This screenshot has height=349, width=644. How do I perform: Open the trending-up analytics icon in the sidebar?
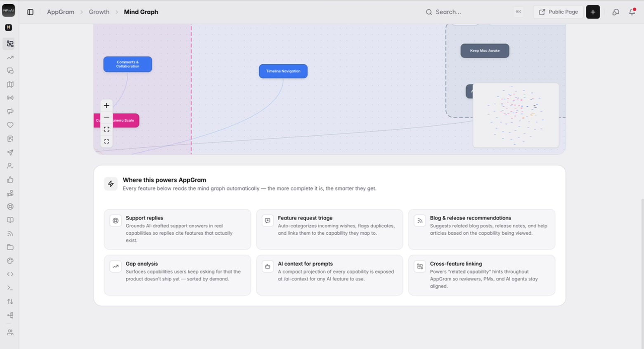pos(10,57)
